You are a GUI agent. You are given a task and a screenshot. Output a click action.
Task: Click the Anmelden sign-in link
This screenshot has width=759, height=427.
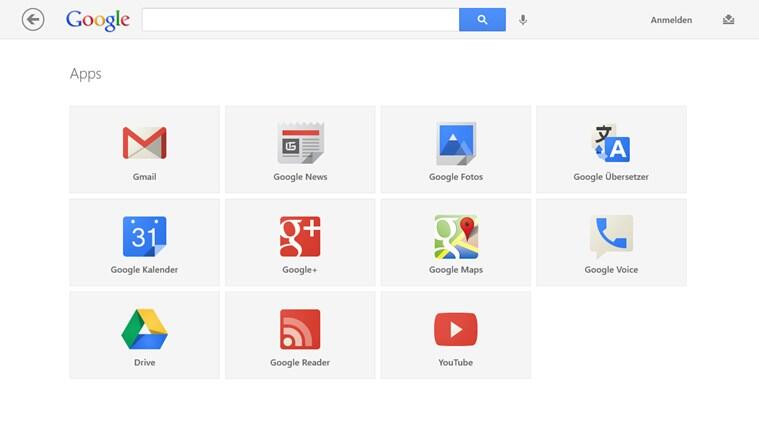[671, 20]
